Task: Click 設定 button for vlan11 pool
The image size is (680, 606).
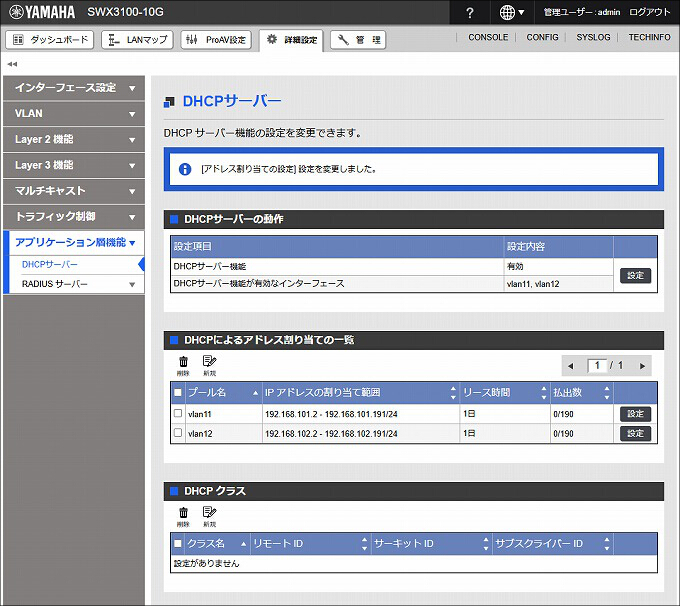Action: click(x=635, y=414)
